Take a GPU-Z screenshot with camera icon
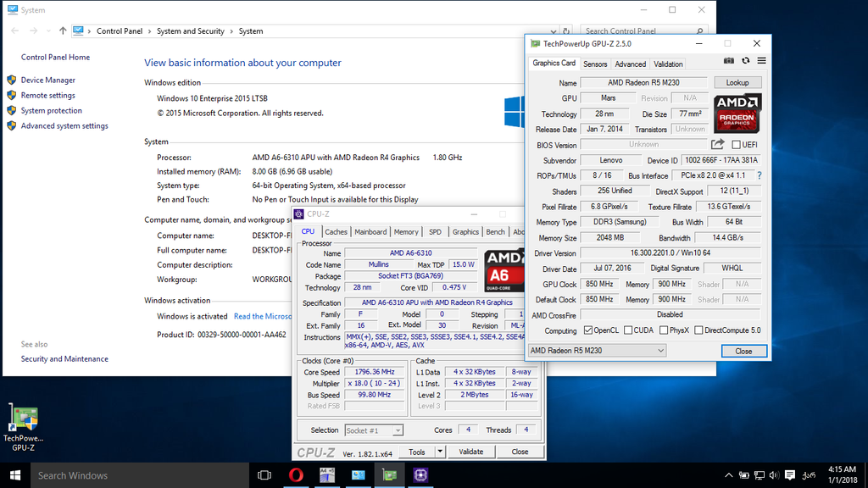Viewport: 868px width, 488px height. click(x=729, y=61)
